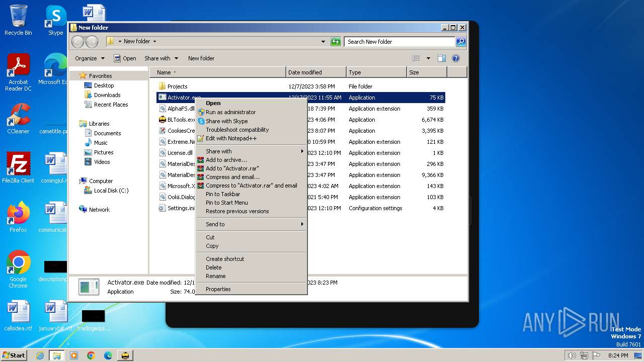
Task: Expand the Share with toolbar dropdown
Action: [161, 58]
